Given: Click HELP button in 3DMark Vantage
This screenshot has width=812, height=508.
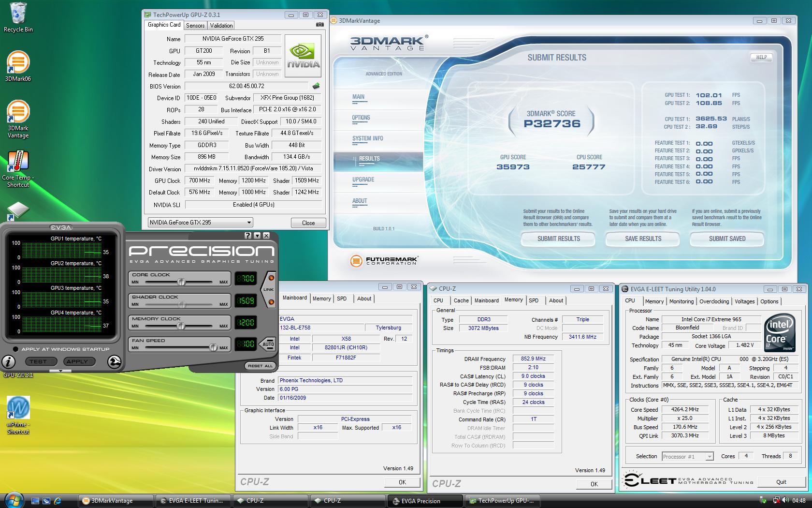Looking at the screenshot, I should [x=761, y=57].
